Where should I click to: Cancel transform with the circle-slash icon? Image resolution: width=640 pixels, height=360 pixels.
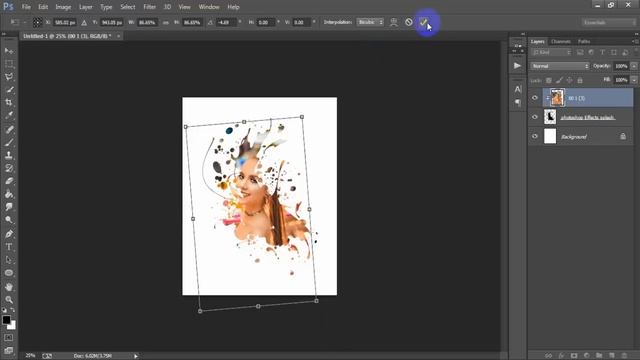pyautogui.click(x=409, y=22)
